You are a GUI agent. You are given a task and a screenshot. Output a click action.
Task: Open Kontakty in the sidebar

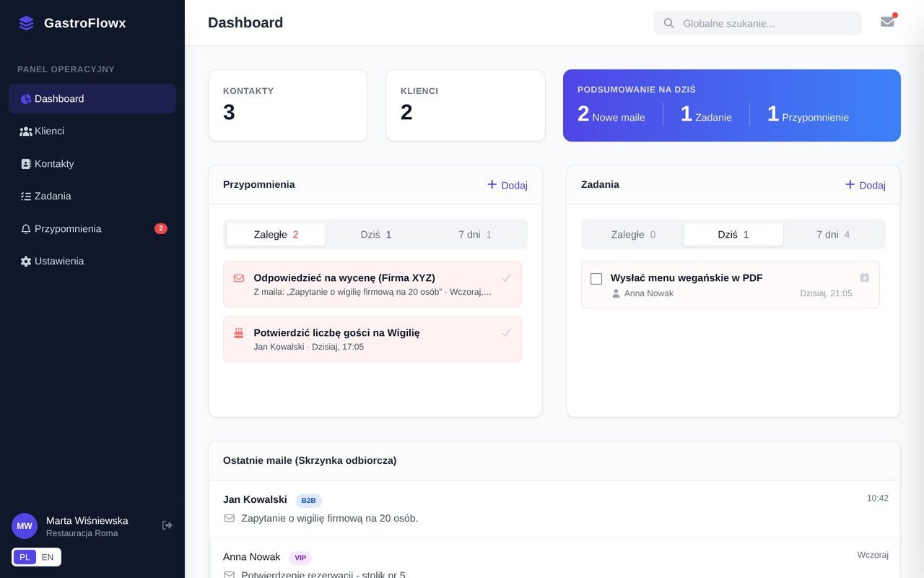pos(92,164)
